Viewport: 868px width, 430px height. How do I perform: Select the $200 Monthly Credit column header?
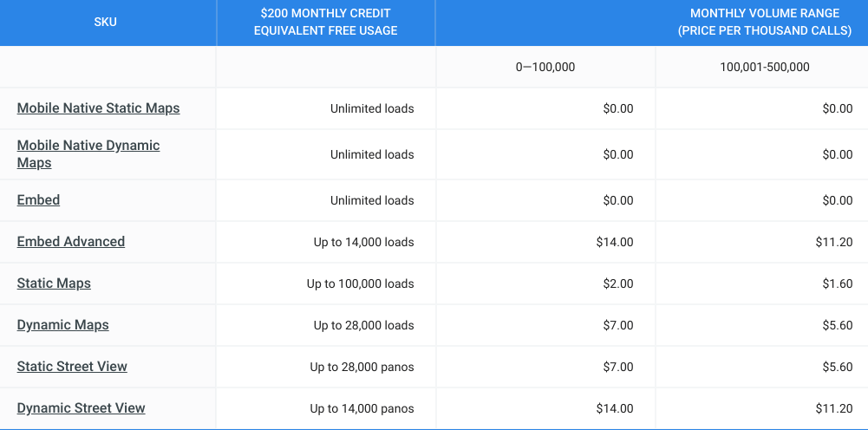(325, 23)
